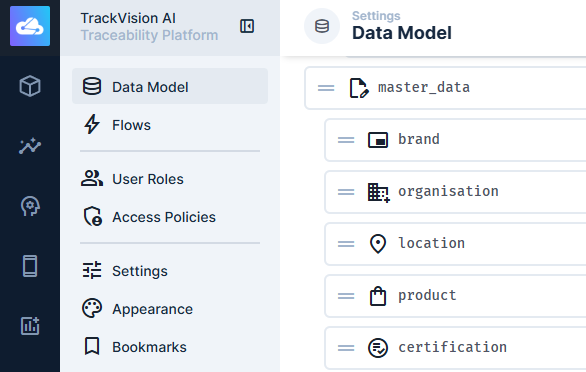Click the header database icon circle
586x372 pixels.
click(322, 26)
